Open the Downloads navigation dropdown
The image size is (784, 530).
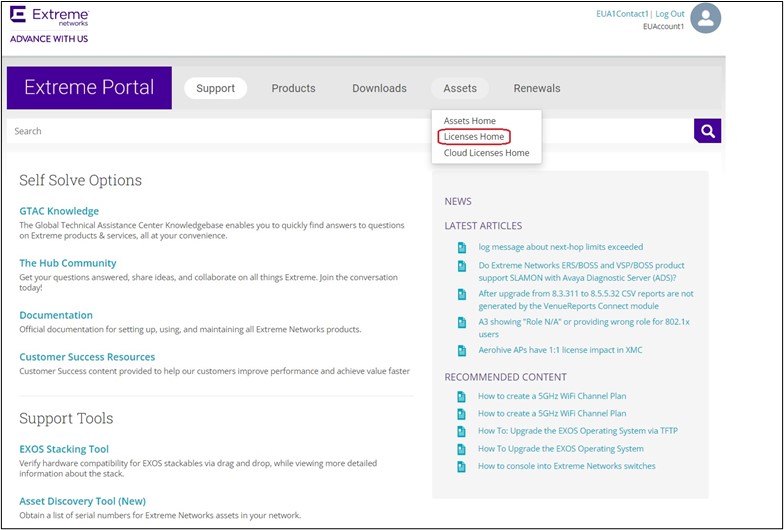point(379,88)
